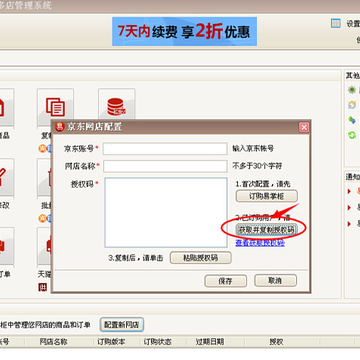Image resolution: width=360 pixels, height=360 pixels.
Task: Open 设置 at the top right
Action: tap(353, 24)
